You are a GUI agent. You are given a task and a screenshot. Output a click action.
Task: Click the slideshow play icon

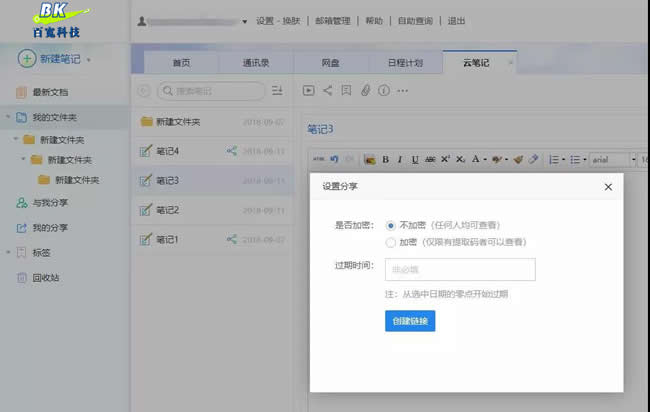308,90
